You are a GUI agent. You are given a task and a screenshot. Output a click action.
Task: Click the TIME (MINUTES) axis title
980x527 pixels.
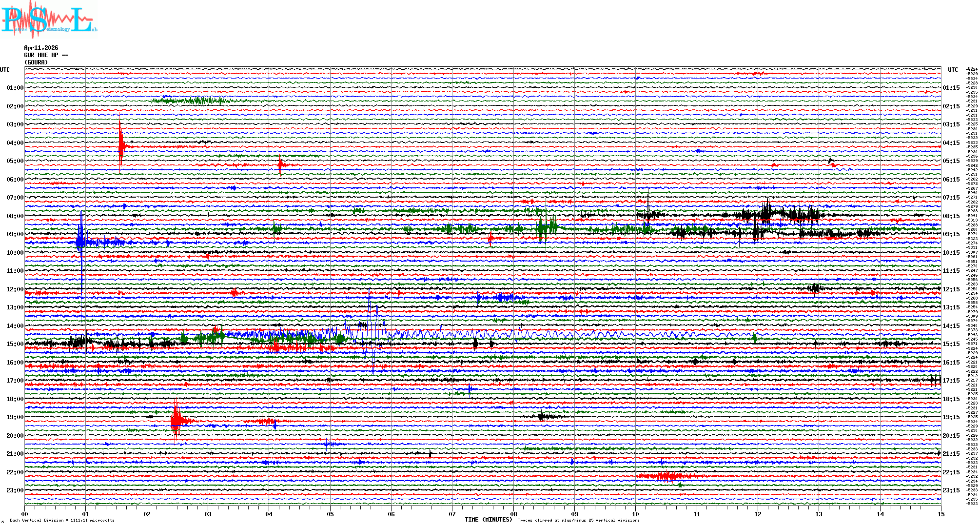tap(489, 520)
